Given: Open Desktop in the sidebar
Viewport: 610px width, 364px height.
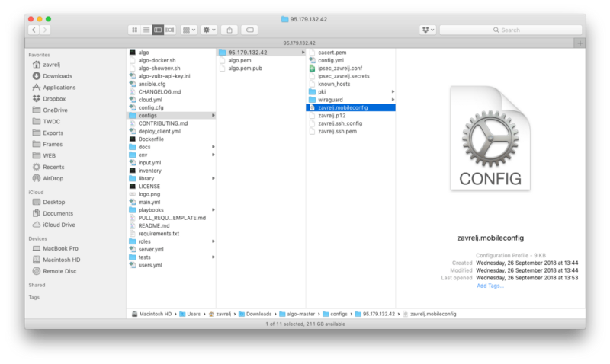Looking at the screenshot, I should (53, 202).
